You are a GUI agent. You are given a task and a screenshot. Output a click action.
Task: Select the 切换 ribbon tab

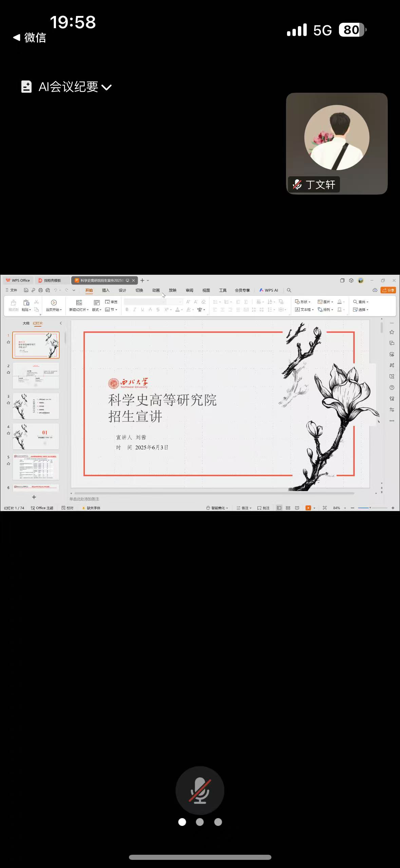pos(139,290)
